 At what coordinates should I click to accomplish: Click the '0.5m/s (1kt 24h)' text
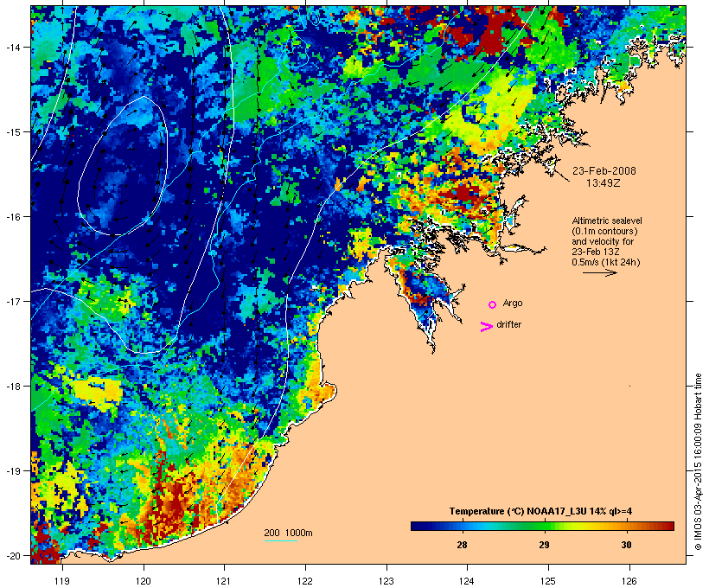click(x=606, y=262)
